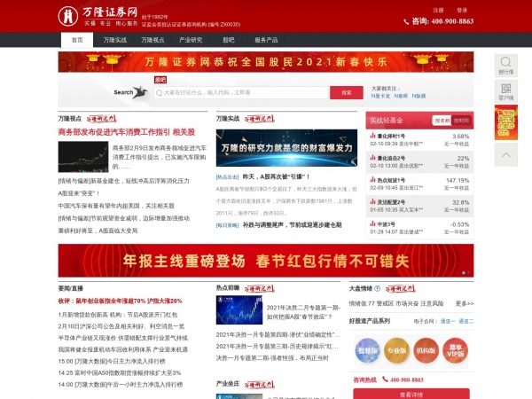This screenshot has height=399, width=532.
Task: Click the 注册 link in header
Action: pyautogui.click(x=438, y=11)
